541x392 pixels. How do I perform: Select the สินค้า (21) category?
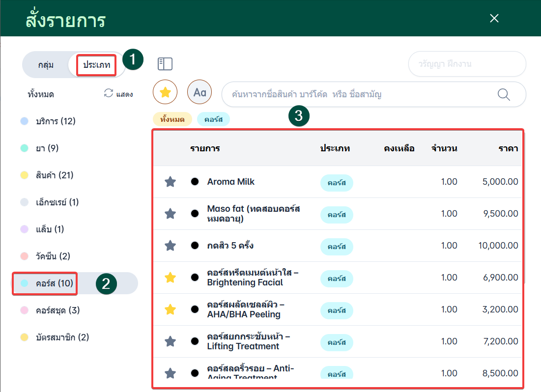(55, 175)
